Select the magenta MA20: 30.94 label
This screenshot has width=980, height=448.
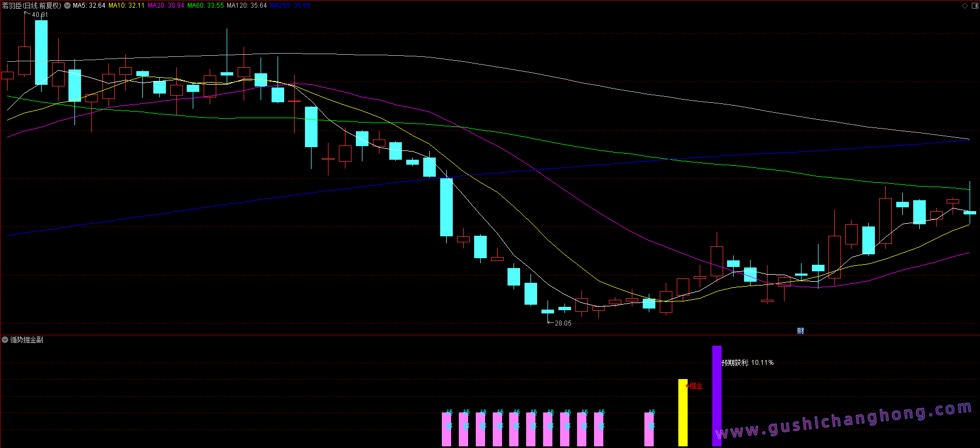click(166, 5)
